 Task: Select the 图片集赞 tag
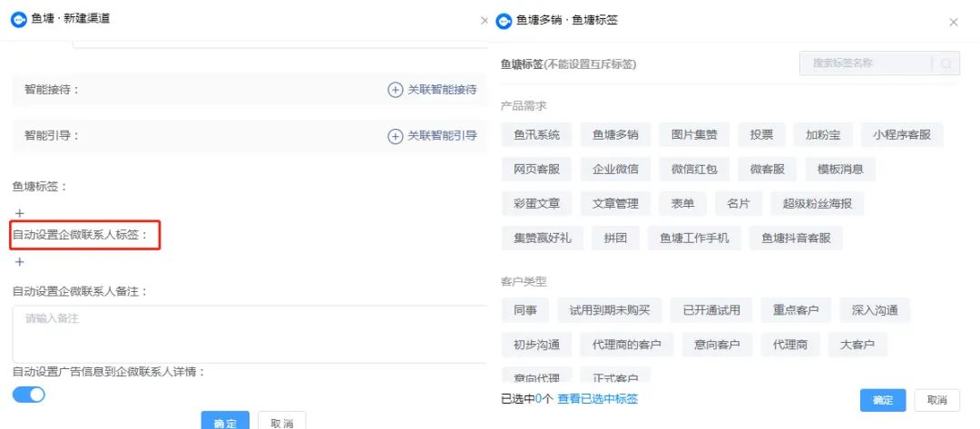click(x=694, y=134)
